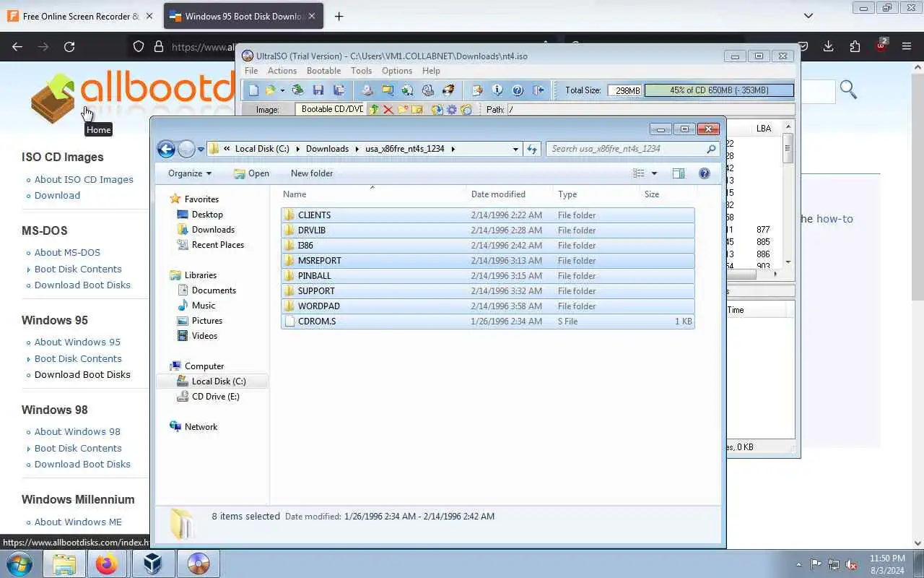Click UltraISO Open file toolbar icon
The width and height of the screenshot is (924, 578).
pyautogui.click(x=271, y=90)
